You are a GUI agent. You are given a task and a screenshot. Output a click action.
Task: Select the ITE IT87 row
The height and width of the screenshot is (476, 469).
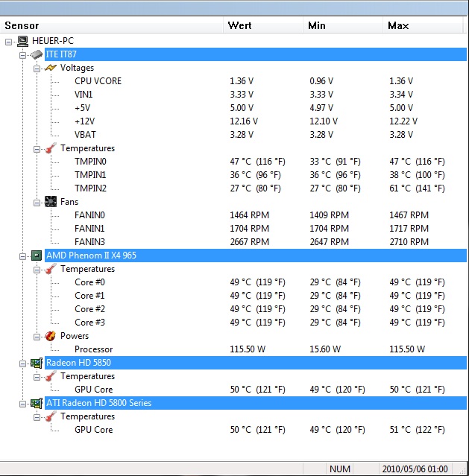(256, 54)
